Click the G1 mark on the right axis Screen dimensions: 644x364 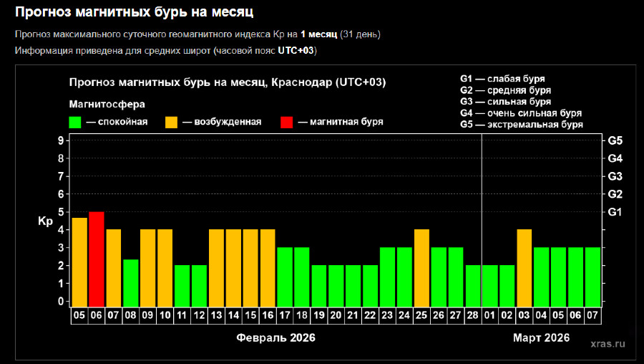pos(615,212)
